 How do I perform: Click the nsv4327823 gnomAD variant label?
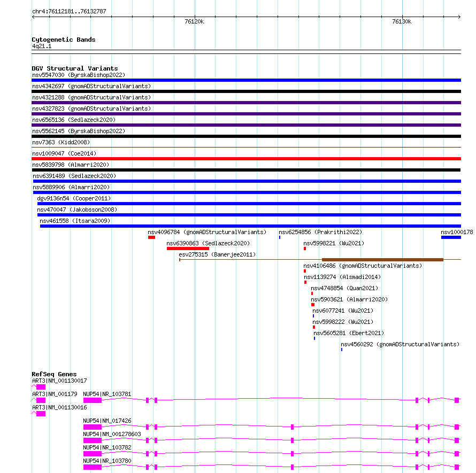click(91, 108)
